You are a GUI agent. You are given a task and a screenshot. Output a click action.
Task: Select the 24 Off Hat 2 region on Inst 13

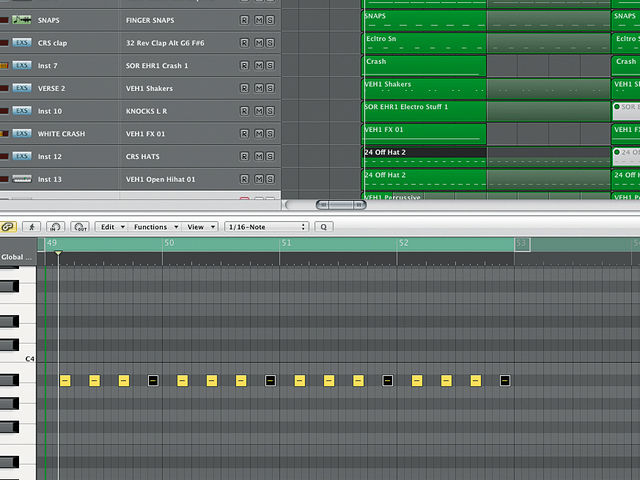pyautogui.click(x=424, y=179)
